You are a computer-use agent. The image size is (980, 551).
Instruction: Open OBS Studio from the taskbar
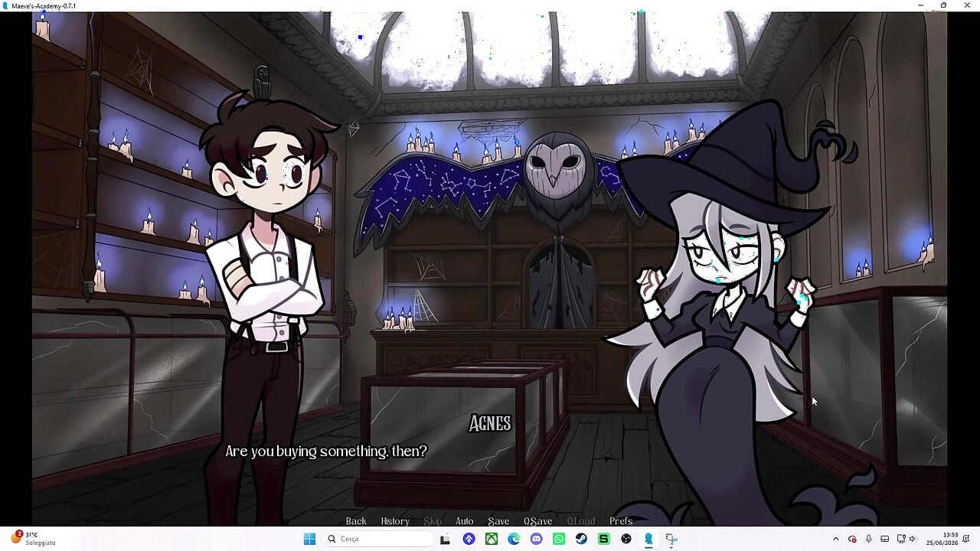coord(626,539)
